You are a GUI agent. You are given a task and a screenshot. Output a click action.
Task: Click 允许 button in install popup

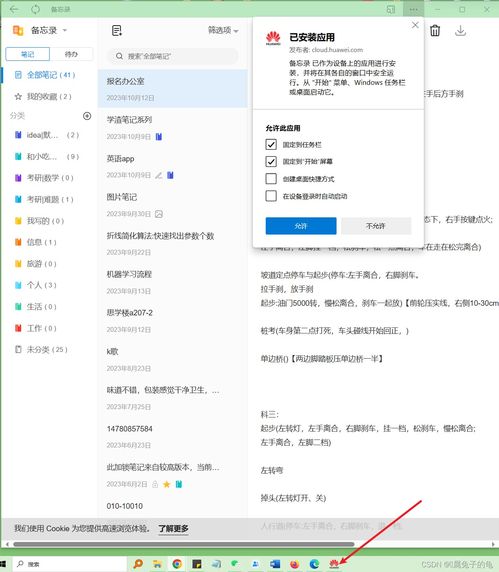pyautogui.click(x=301, y=226)
